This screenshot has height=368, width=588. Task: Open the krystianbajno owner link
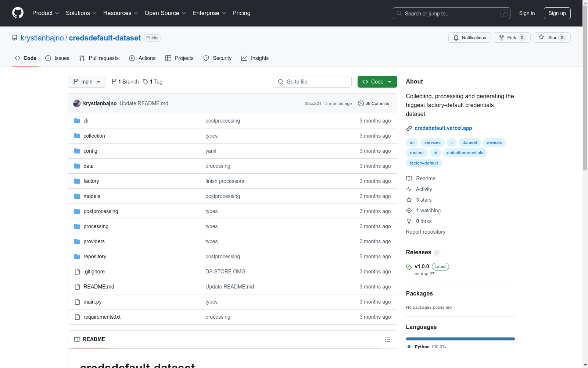tap(42, 38)
